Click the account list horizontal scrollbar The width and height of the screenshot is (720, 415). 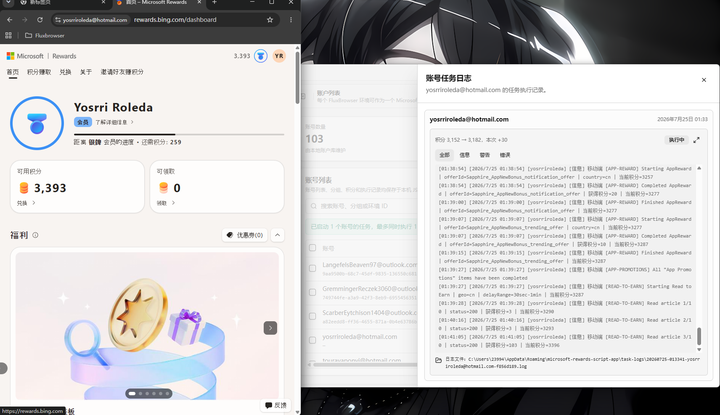point(365,365)
